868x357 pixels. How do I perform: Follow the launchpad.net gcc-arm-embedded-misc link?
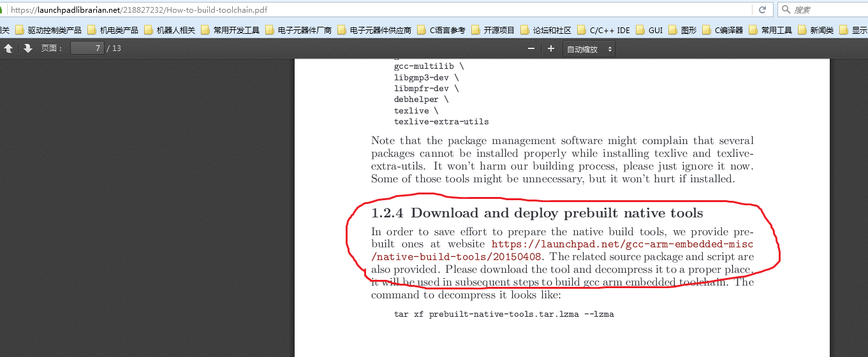[x=622, y=244]
